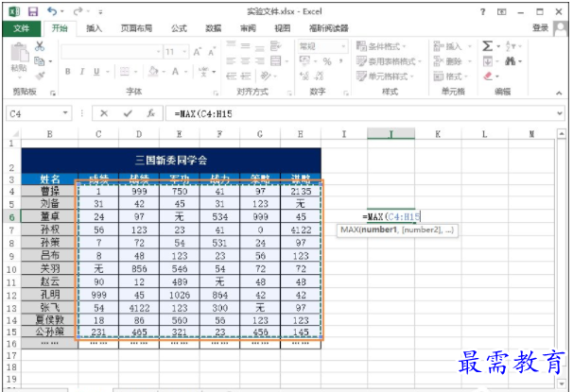The image size is (573, 392).
Task: Toggle Italic formatting
Action: coord(82,72)
